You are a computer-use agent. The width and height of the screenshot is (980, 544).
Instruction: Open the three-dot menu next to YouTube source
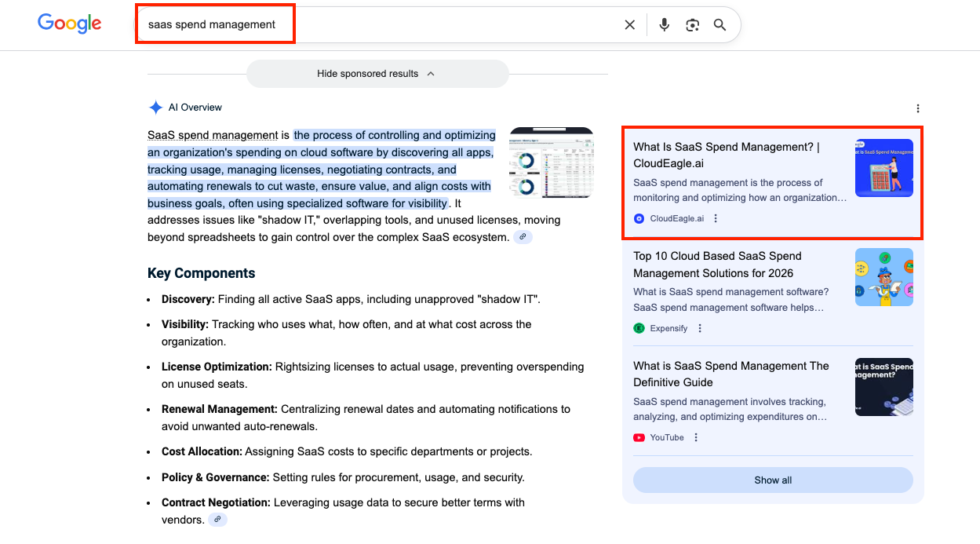[x=695, y=437]
